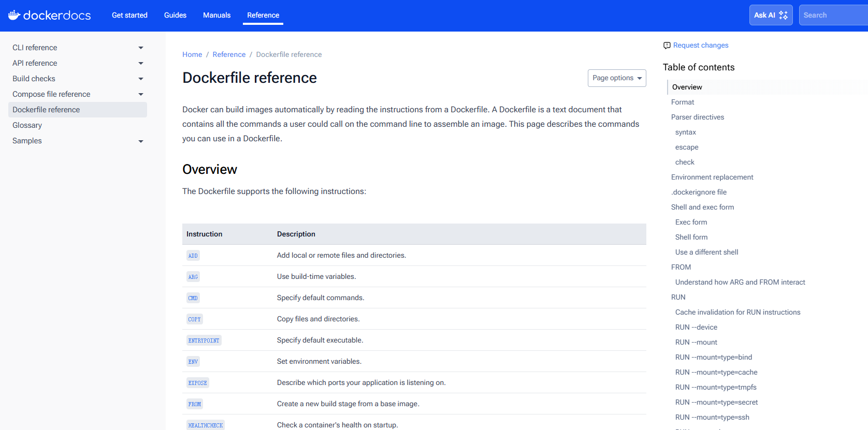Jump to Shell and exec form section
The image size is (868, 430).
pyautogui.click(x=702, y=207)
